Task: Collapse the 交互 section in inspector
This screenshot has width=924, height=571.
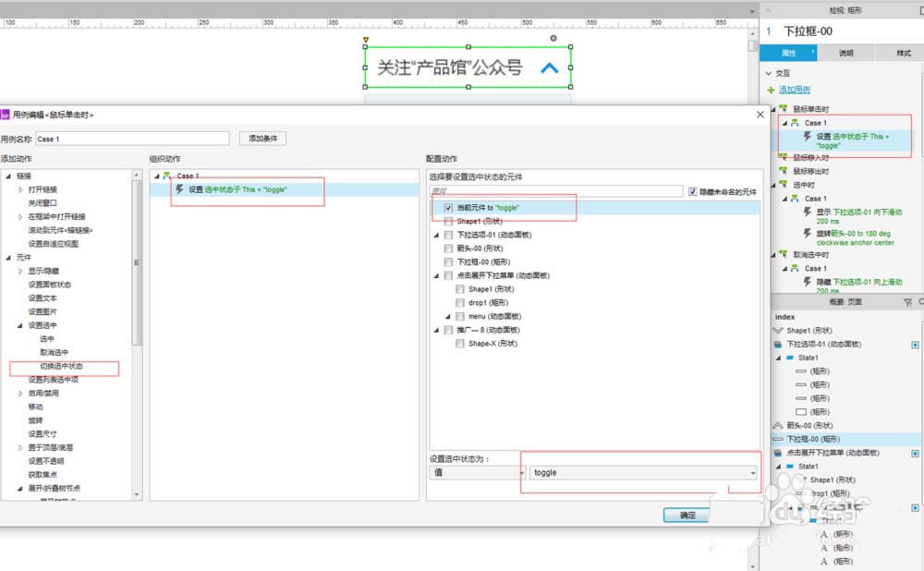Action: click(769, 73)
